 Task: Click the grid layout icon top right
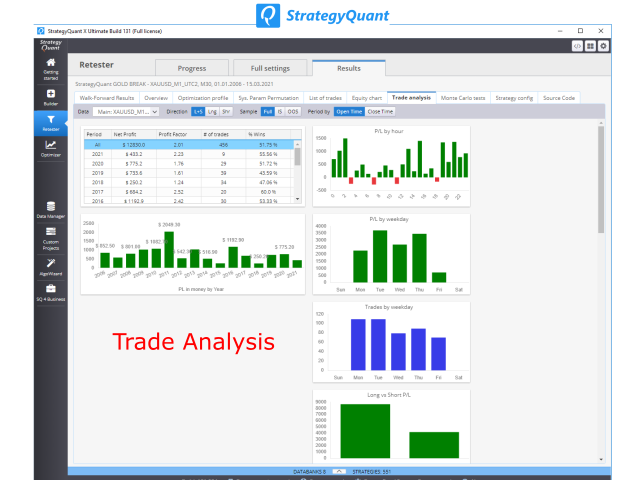[x=590, y=46]
